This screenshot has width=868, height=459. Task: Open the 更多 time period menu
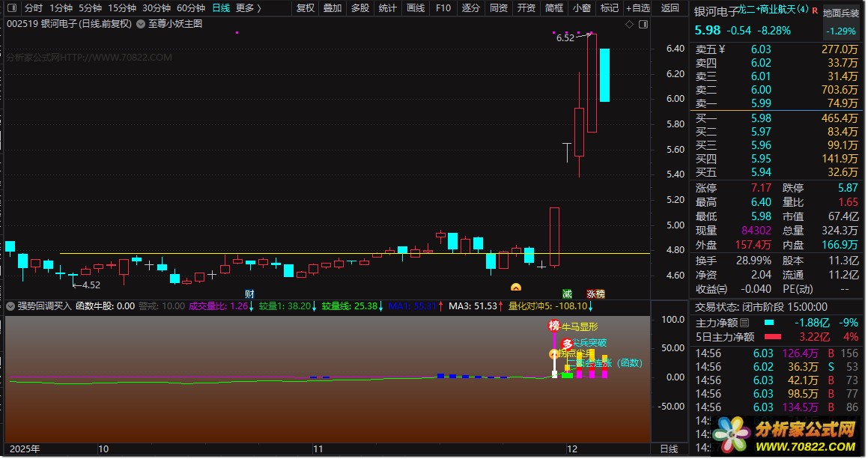click(x=248, y=8)
